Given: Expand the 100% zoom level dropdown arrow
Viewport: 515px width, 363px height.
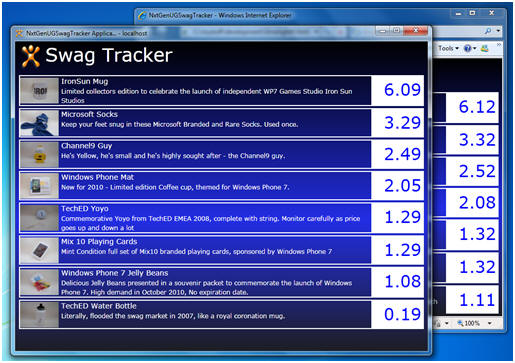Looking at the screenshot, I should [490, 323].
